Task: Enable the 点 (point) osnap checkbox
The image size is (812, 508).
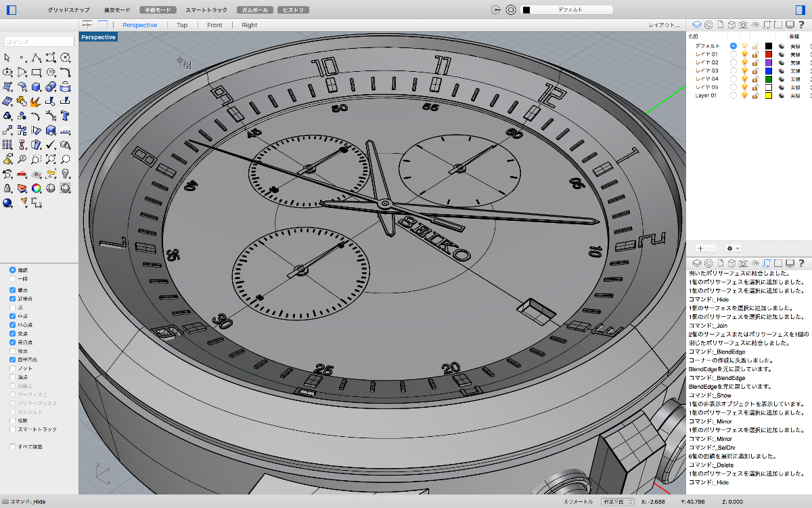Action: tap(13, 308)
